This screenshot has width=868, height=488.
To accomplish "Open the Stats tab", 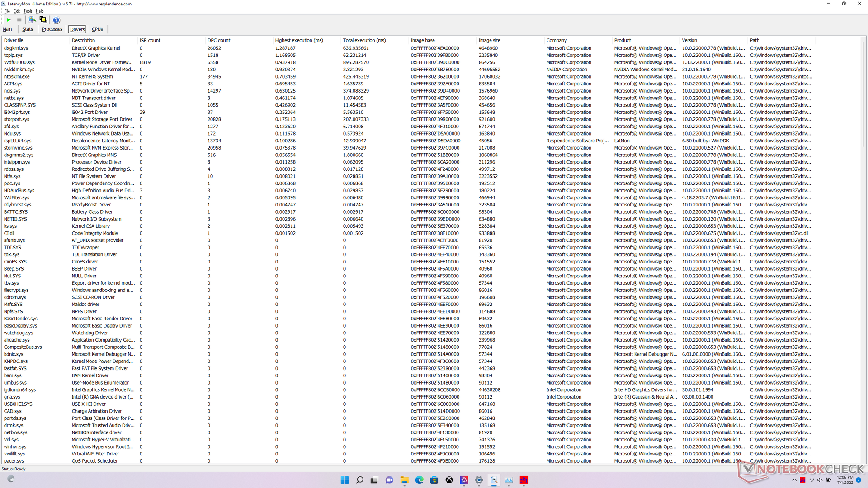I will [28, 29].
